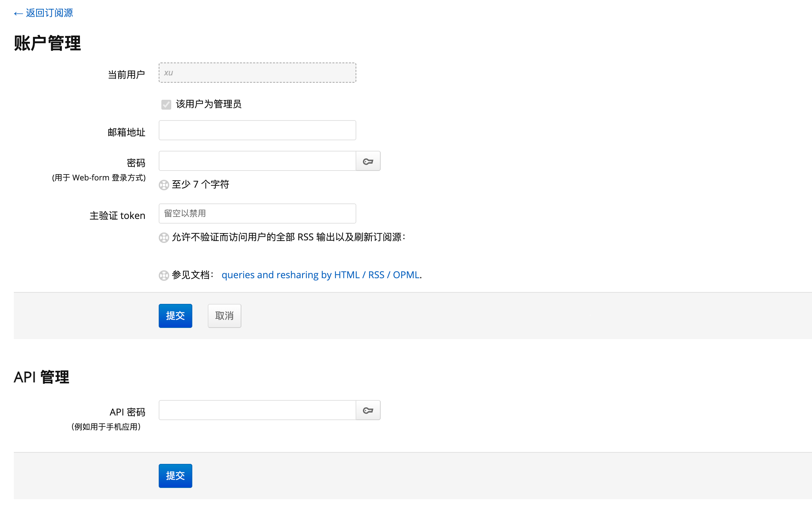Click the API 密码 label text
The height and width of the screenshot is (509, 812).
[127, 412]
